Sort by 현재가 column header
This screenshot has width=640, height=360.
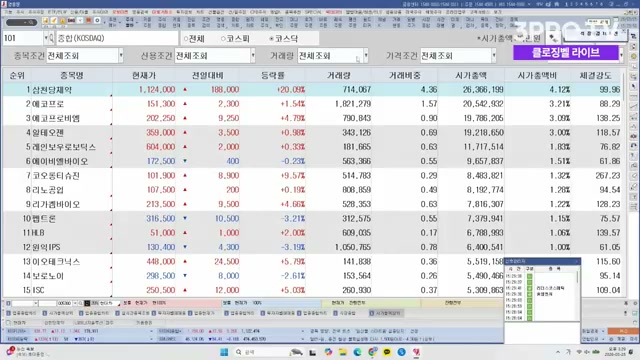tap(144, 76)
